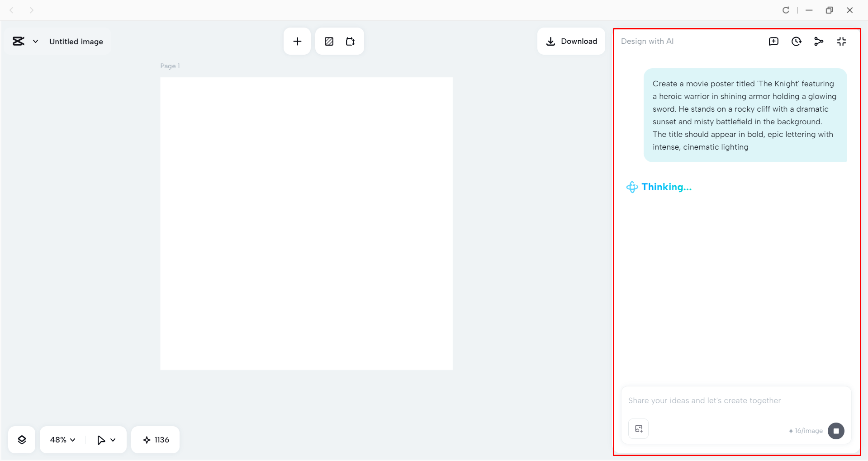Refresh the window with reload icon
The height and width of the screenshot is (461, 868).
tap(786, 10)
